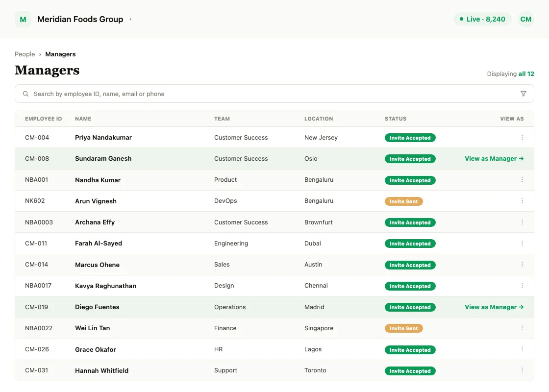Open the more options menu for Arun Vignesh
Screen dimensions: 549x392
click(x=522, y=200)
